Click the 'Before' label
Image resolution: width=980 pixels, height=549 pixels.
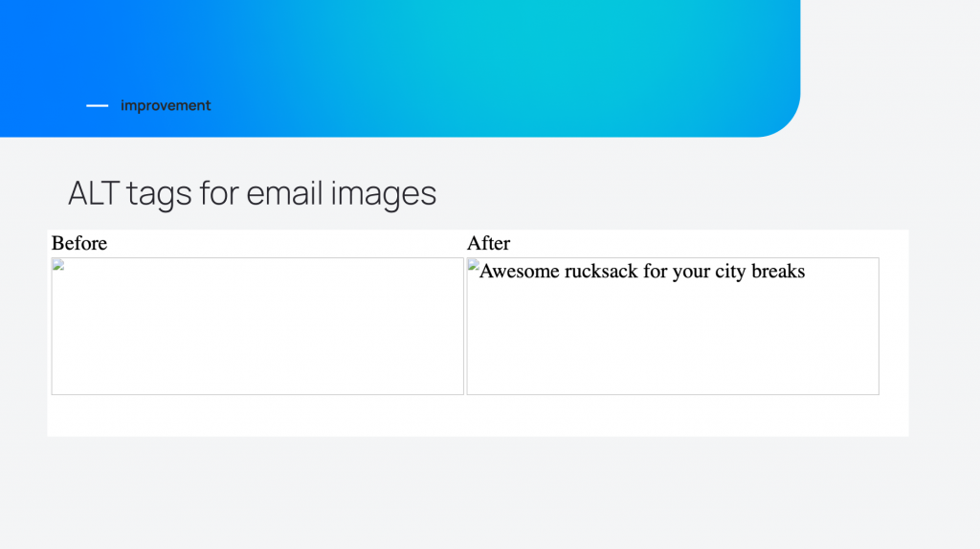[78, 243]
